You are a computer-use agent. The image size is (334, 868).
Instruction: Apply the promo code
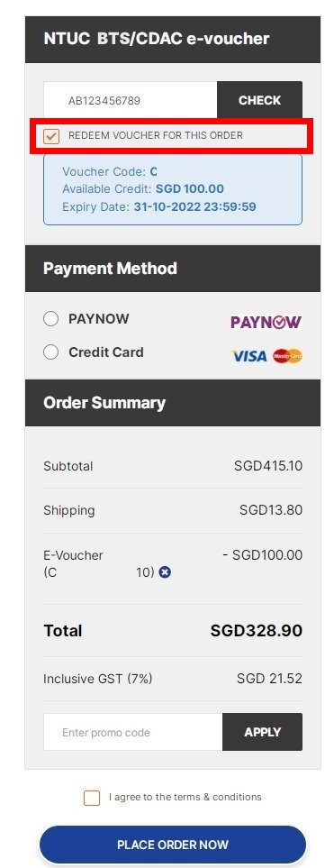pos(262,732)
